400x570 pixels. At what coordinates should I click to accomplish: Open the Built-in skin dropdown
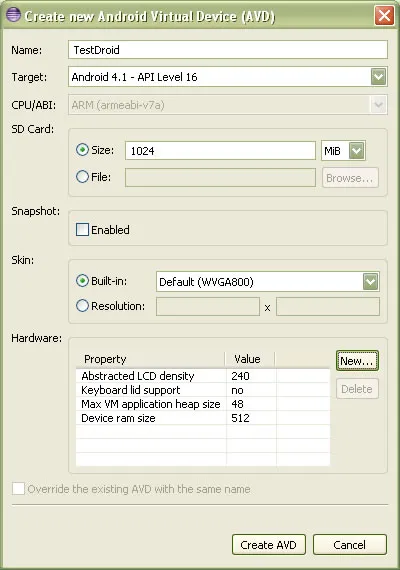click(x=371, y=282)
